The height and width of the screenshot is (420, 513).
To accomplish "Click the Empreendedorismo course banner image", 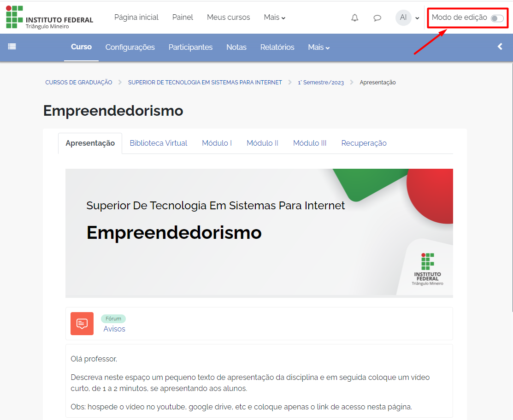I will [259, 233].
